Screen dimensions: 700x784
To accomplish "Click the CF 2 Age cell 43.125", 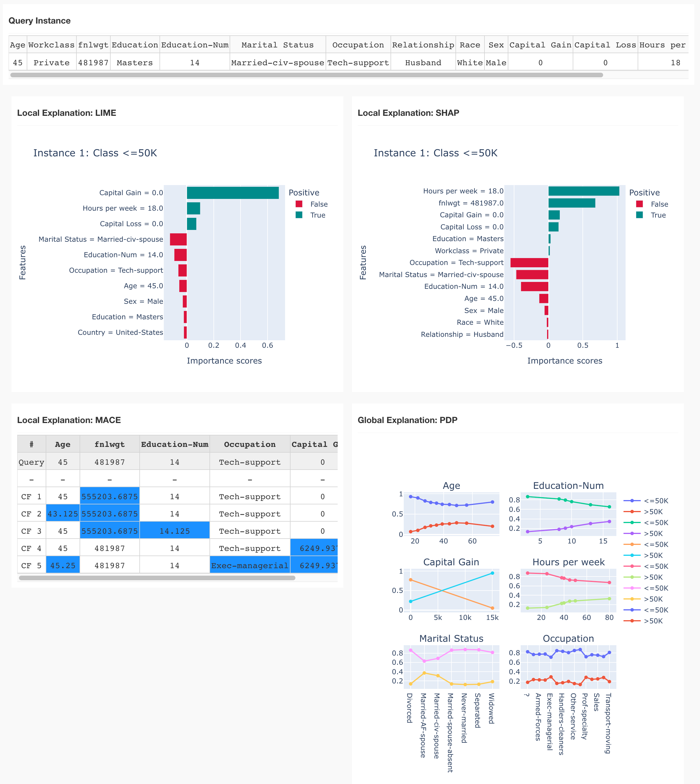I will [x=63, y=514].
